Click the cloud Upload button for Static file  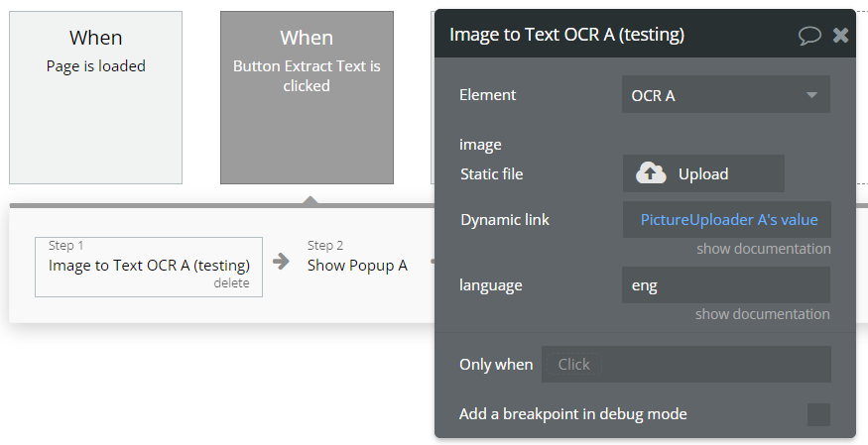[x=703, y=173]
